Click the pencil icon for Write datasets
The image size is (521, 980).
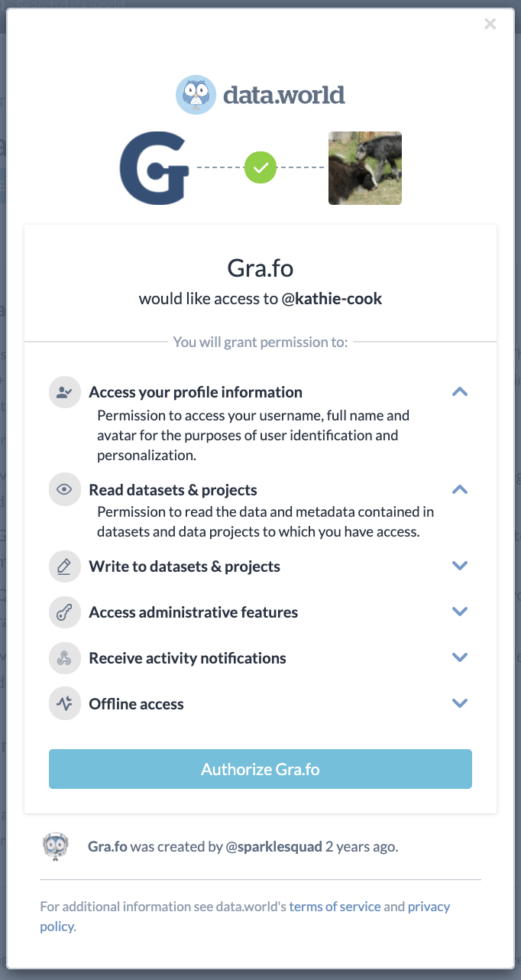[x=64, y=566]
